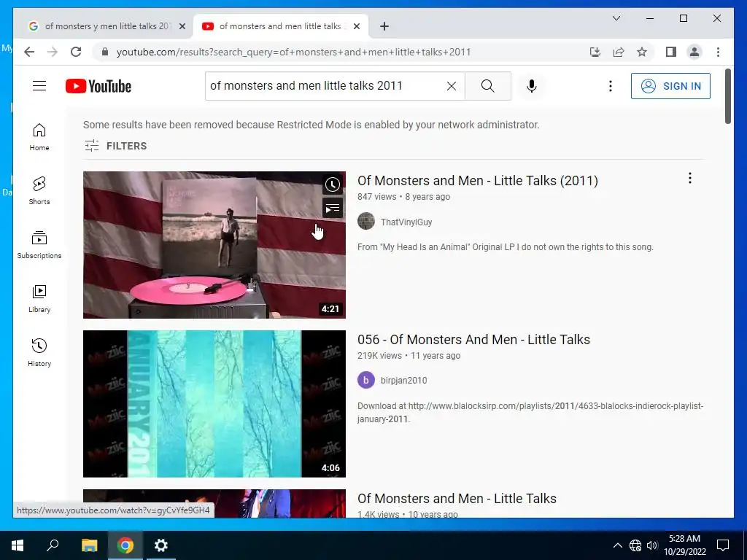Image resolution: width=747 pixels, height=560 pixels.
Task: Open Library in the sidebar
Action: click(x=39, y=298)
